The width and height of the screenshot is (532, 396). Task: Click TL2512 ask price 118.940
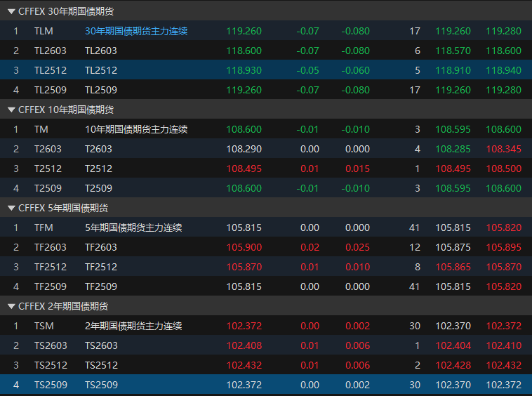tap(503, 70)
